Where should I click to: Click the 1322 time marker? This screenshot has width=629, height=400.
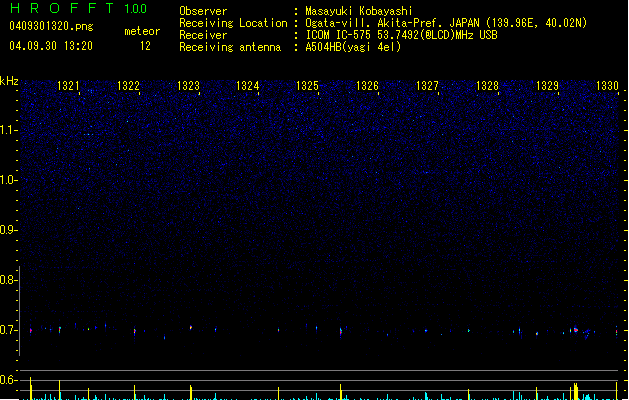pos(128,86)
